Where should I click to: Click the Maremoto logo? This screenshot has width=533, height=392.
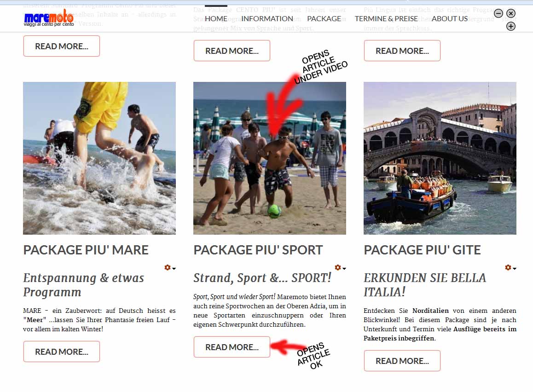click(x=49, y=18)
